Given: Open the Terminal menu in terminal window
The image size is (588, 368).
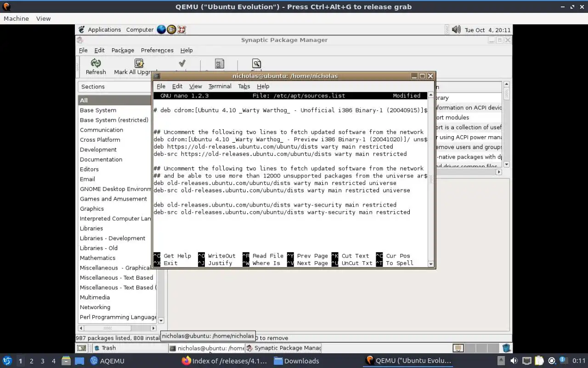Looking at the screenshot, I should 220,86.
